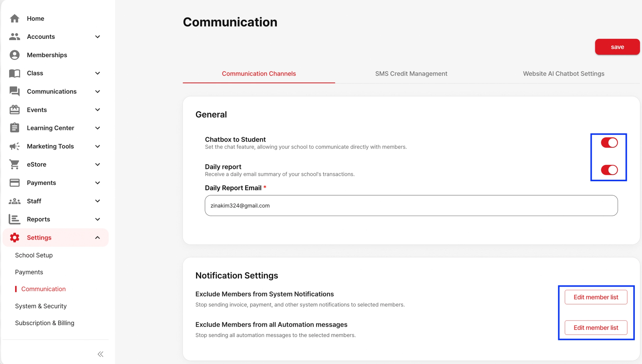642x364 pixels.
Task: Toggle off Chatbox to Student
Action: click(609, 142)
